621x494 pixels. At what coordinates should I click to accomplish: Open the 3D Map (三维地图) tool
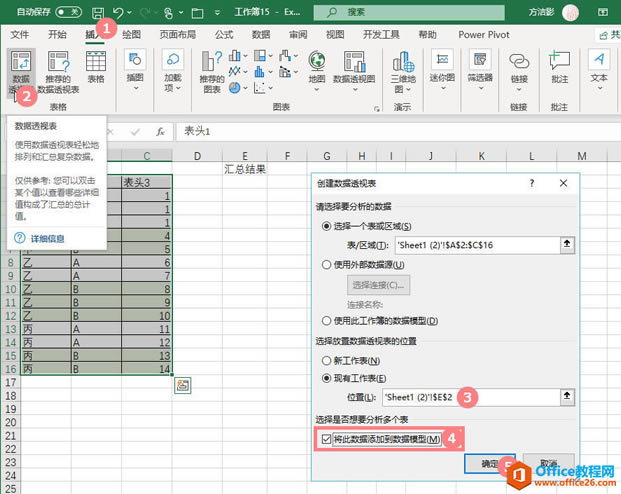coord(403,72)
